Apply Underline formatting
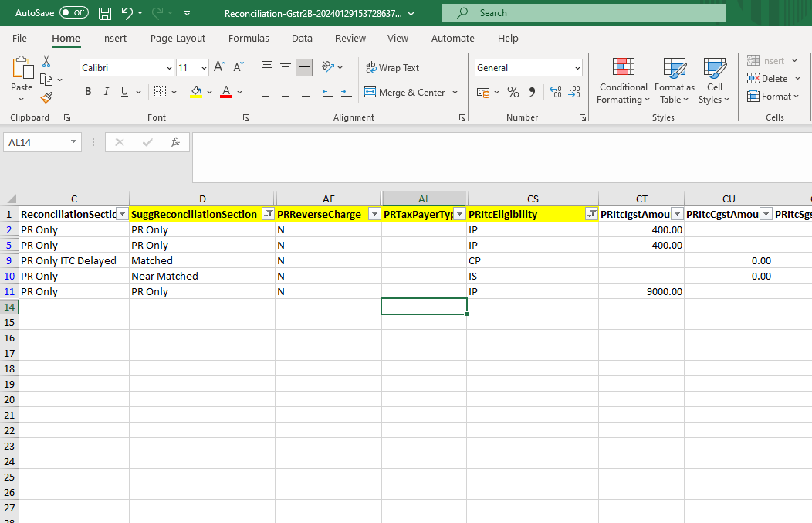Viewport: 812px width, 523px height. click(124, 92)
